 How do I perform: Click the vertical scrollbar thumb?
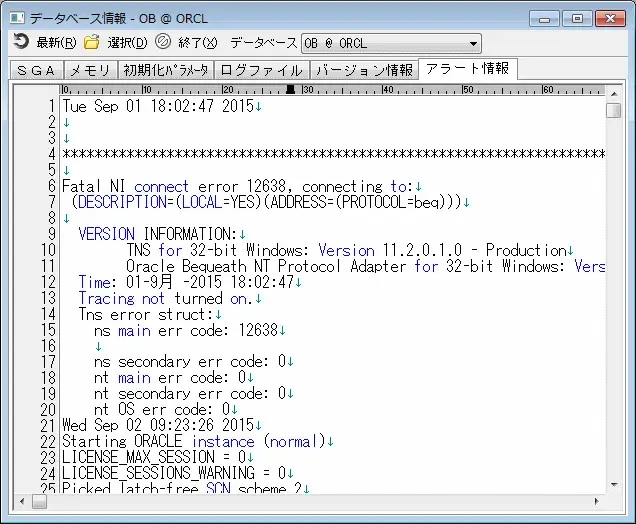tap(613, 109)
